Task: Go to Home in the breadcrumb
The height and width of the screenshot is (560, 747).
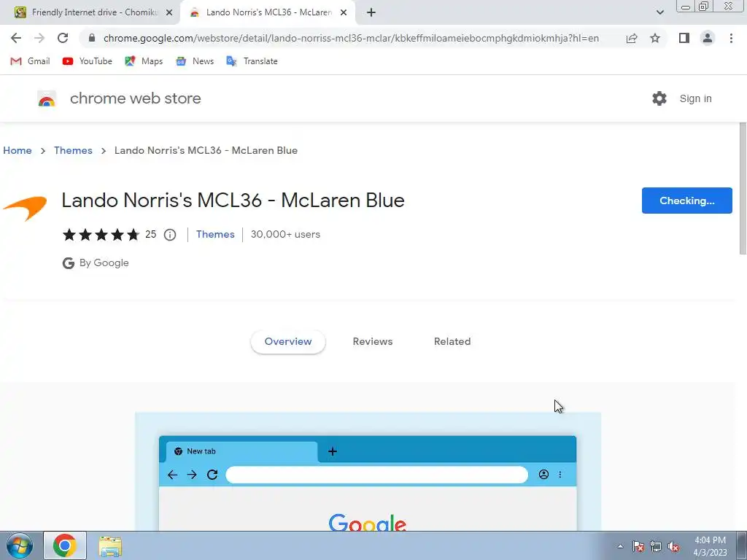Action: (18, 150)
